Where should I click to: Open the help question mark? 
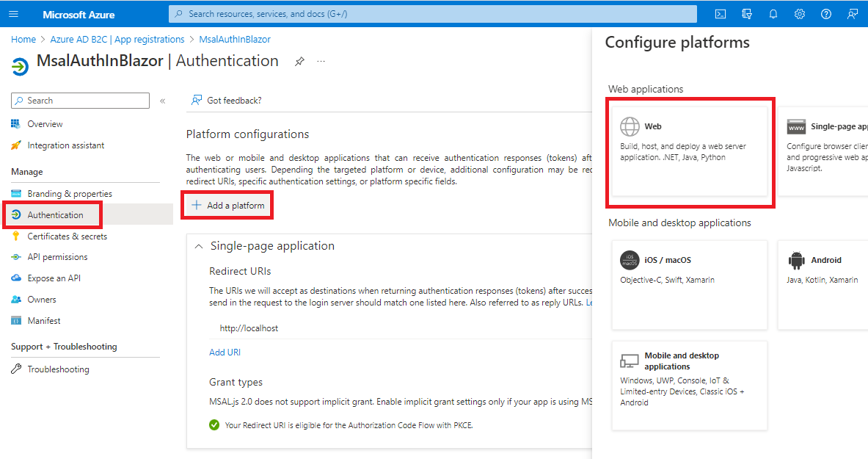point(826,14)
